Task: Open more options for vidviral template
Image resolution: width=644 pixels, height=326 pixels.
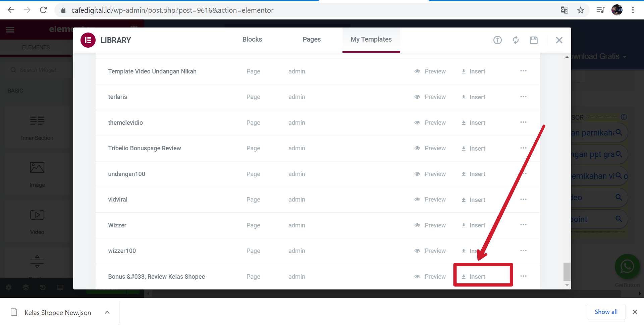Action: click(523, 200)
